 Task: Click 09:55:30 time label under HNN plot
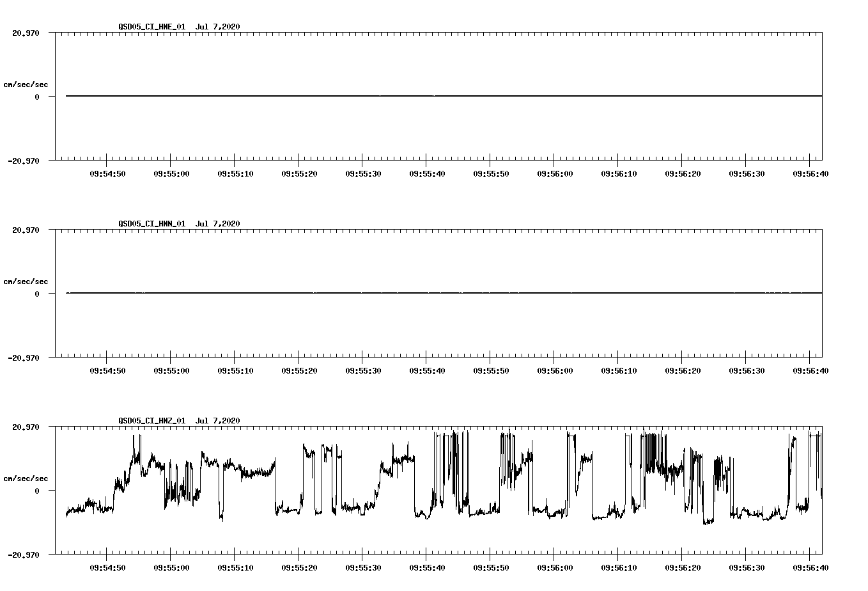pyautogui.click(x=363, y=370)
